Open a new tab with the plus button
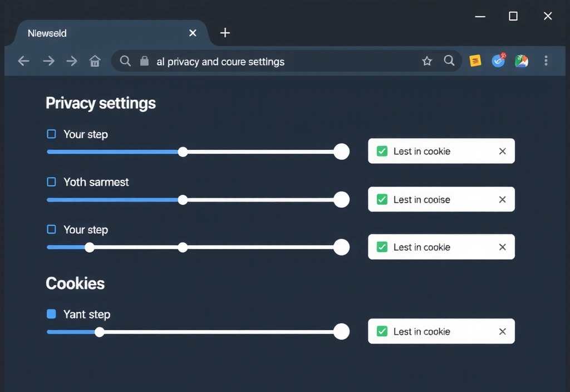This screenshot has width=570, height=392. [x=225, y=33]
